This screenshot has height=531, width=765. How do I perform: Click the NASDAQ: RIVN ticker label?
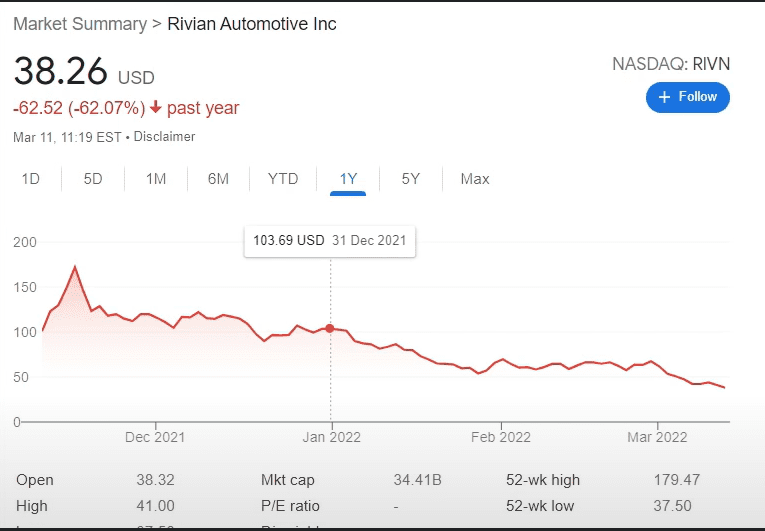coord(671,64)
